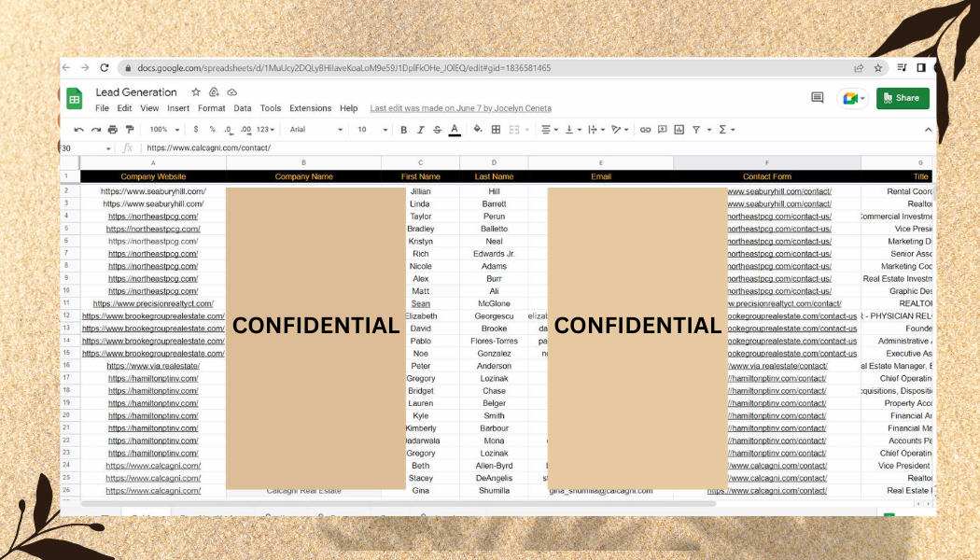Open cell borders options

(497, 130)
